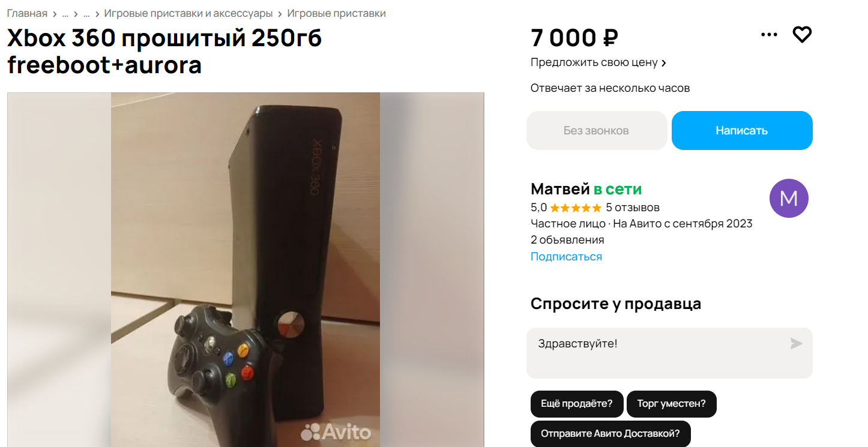Click the send arrow in message box
868x447 pixels.
796,344
